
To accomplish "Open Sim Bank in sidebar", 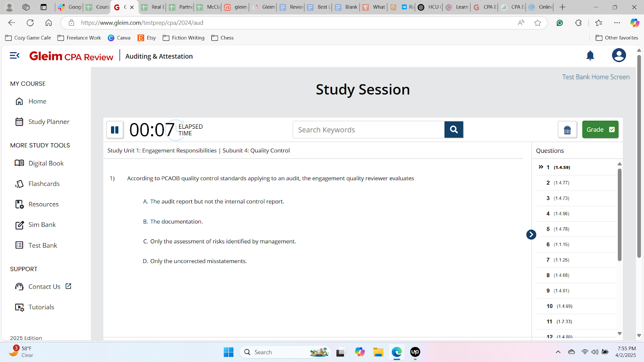I will (x=42, y=225).
